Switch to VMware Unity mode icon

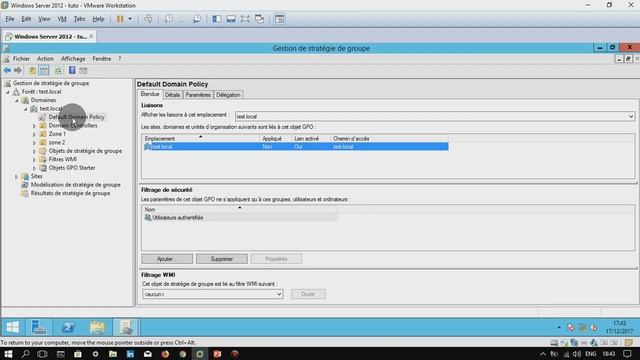259,19
